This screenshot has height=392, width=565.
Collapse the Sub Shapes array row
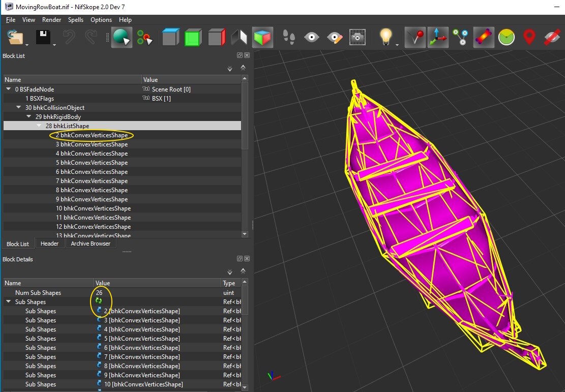pyautogui.click(x=9, y=302)
